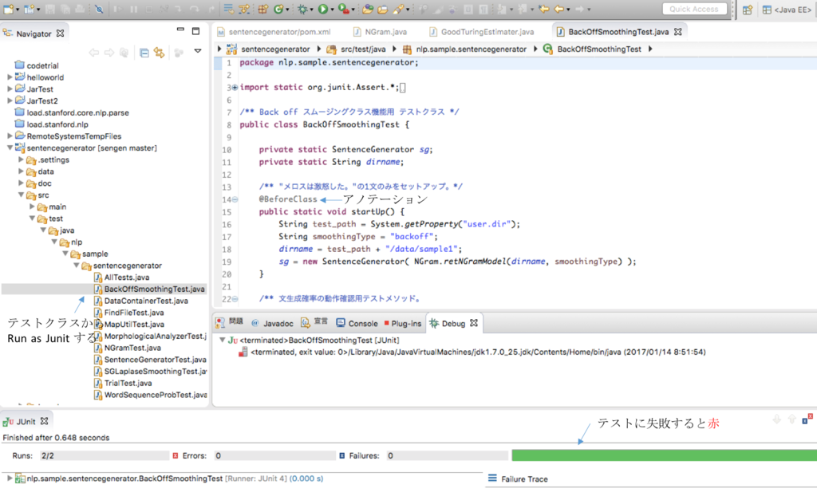
Task: Expand the main folder under src
Action: (x=32, y=207)
